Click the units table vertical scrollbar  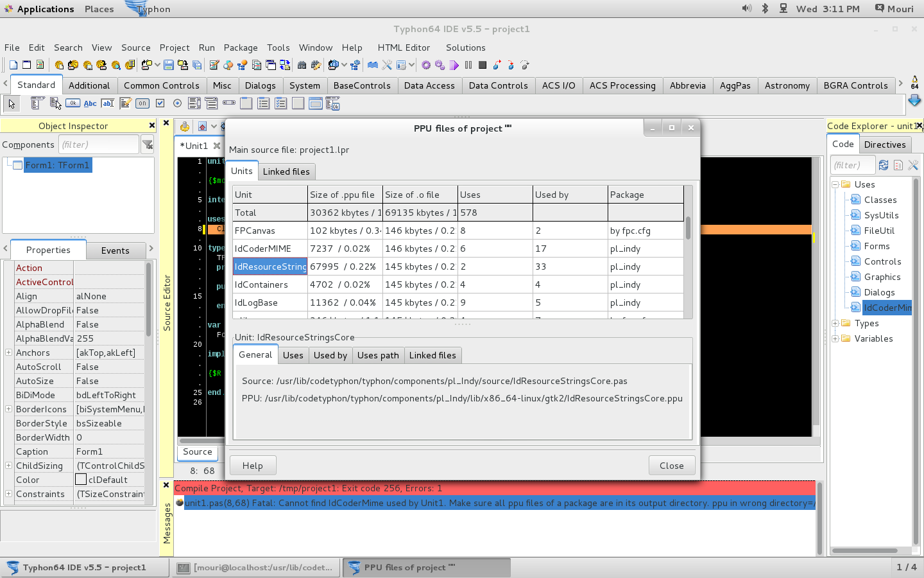click(x=688, y=227)
